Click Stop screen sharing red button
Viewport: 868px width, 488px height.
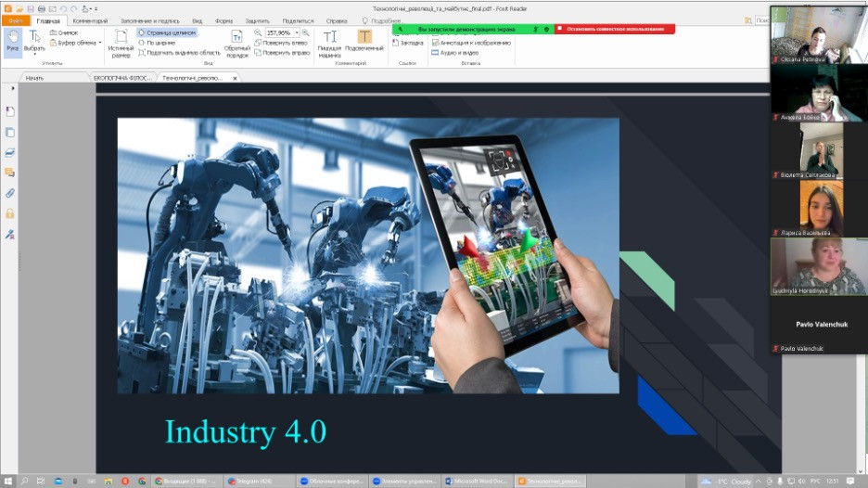click(615, 29)
